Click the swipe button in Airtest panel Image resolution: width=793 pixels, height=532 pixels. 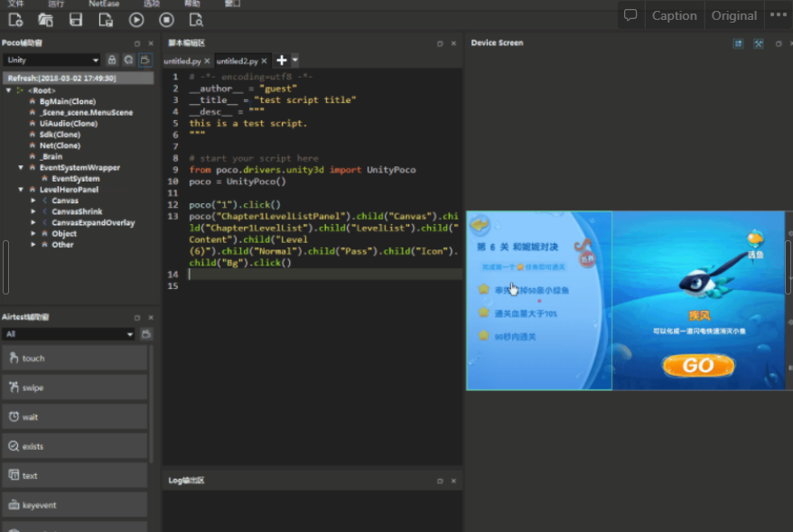coord(75,387)
